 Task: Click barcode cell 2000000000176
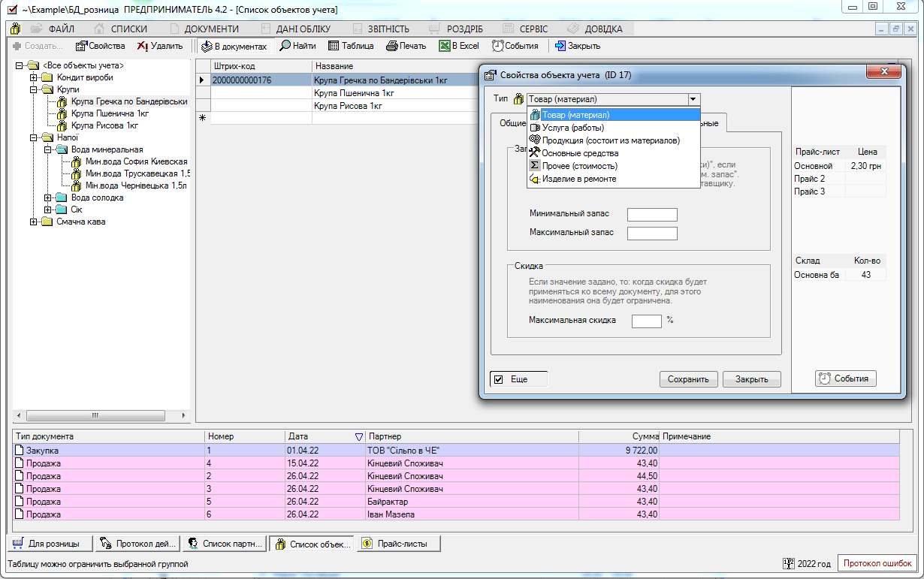[x=261, y=80]
